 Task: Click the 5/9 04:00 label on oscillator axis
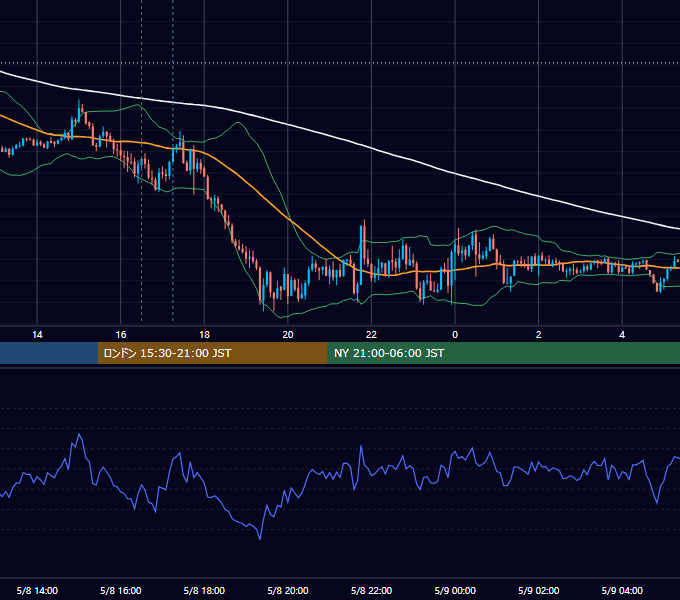point(622,590)
